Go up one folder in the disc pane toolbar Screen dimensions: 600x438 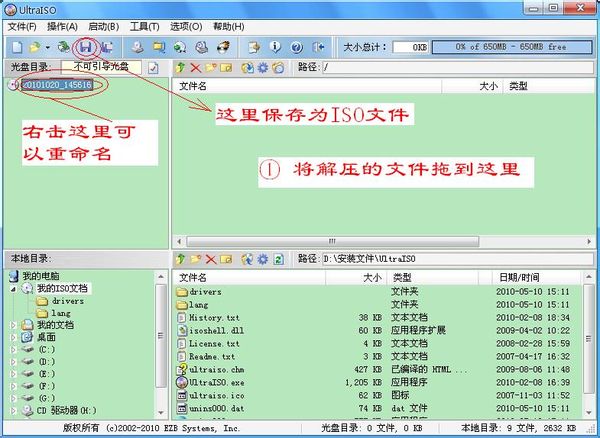pos(180,68)
